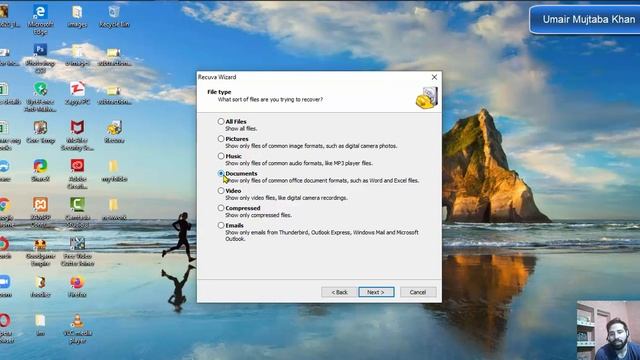Screen dimensions: 640x360
Task: Open Free Video Cutter Joiner icon
Action: pos(77,251)
